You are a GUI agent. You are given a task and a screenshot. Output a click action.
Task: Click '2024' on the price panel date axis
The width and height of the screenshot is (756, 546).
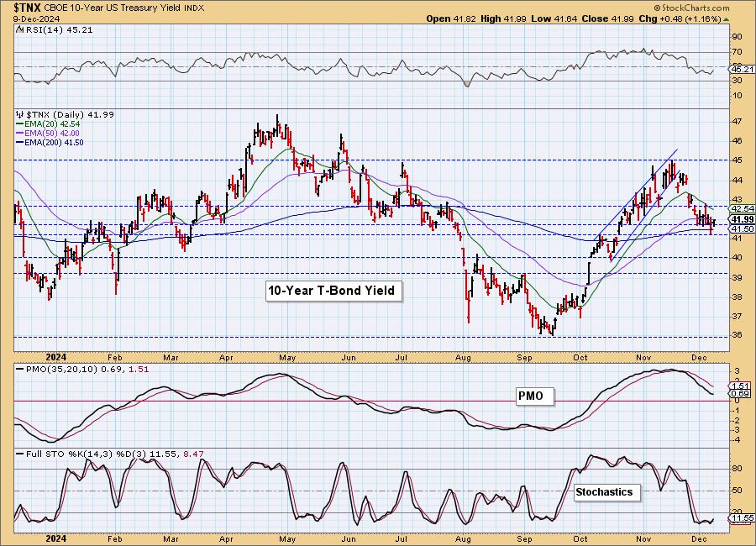[56, 357]
